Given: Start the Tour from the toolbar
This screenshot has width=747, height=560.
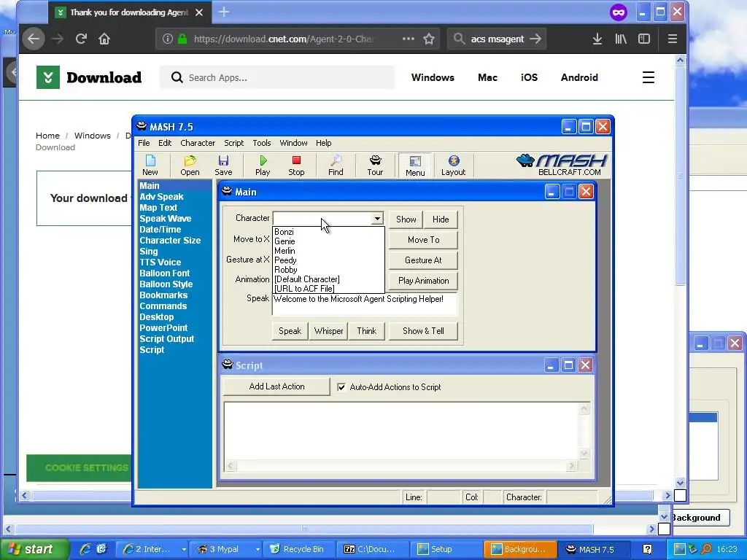Looking at the screenshot, I should click(375, 166).
